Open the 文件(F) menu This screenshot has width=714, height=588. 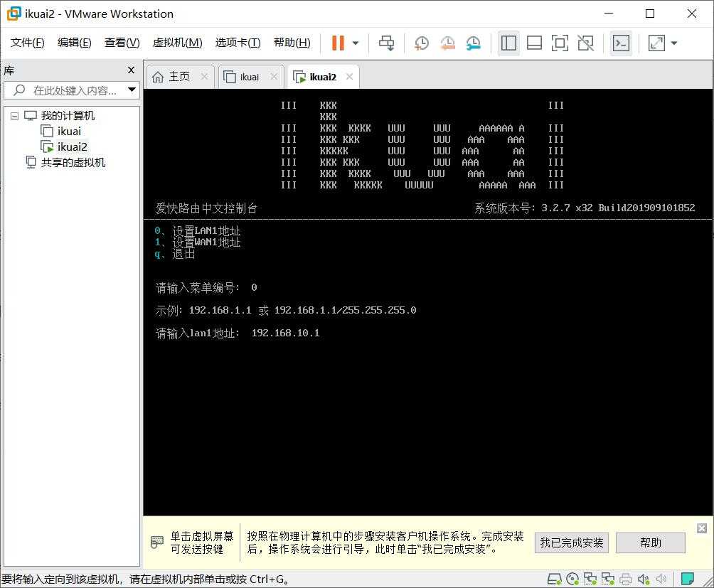point(27,43)
